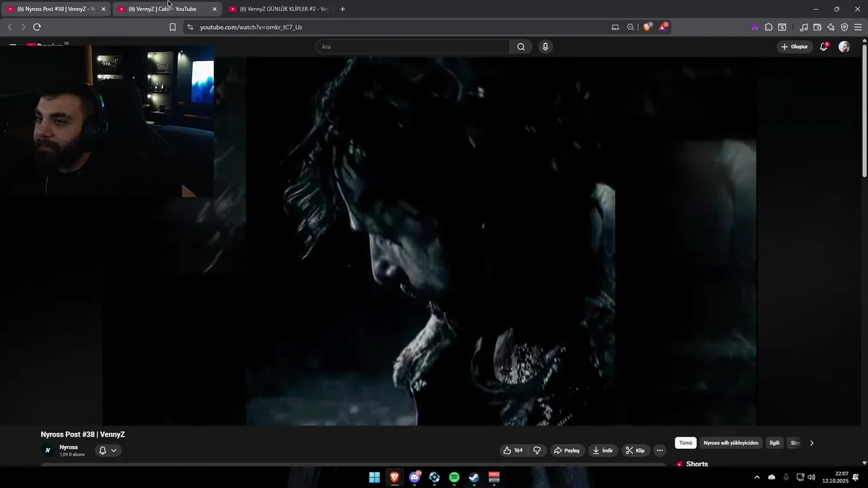Go forward to next page

point(22,27)
